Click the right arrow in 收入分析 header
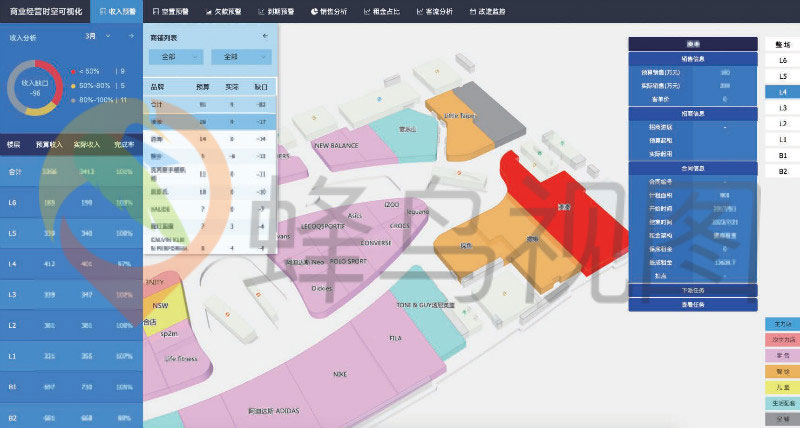The image size is (800, 428). (x=131, y=34)
